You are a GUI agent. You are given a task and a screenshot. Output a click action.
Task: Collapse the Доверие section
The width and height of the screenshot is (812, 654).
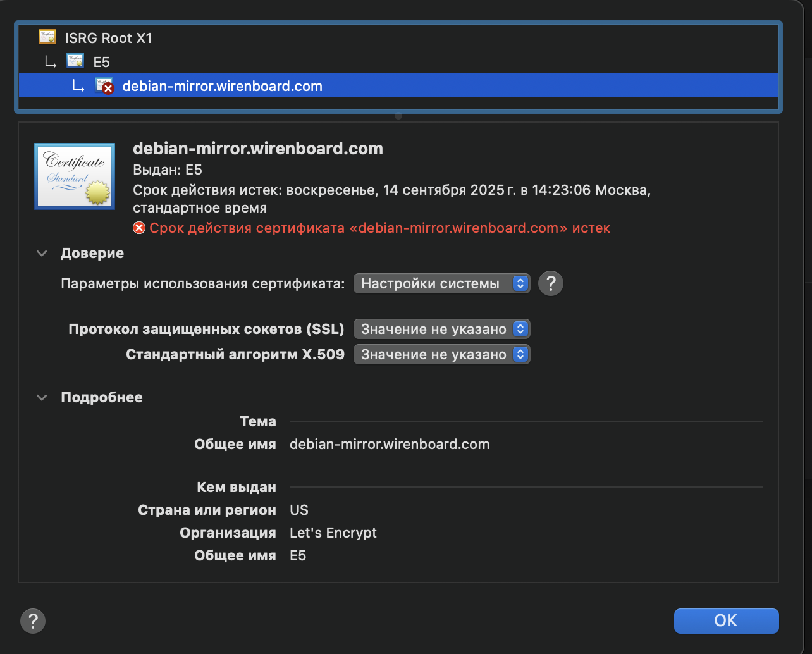pos(42,254)
